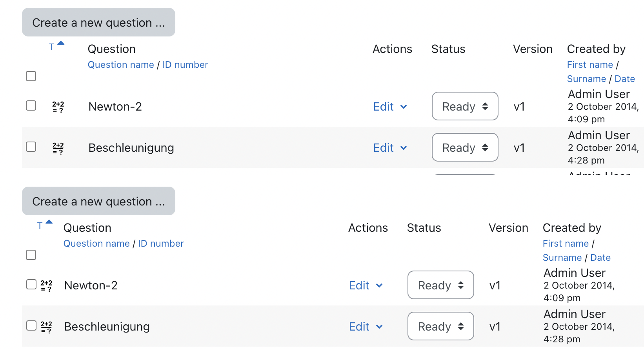This screenshot has height=349, width=644.
Task: Open Ready status dropdown for bottom Beschleunigung
Action: click(x=441, y=326)
